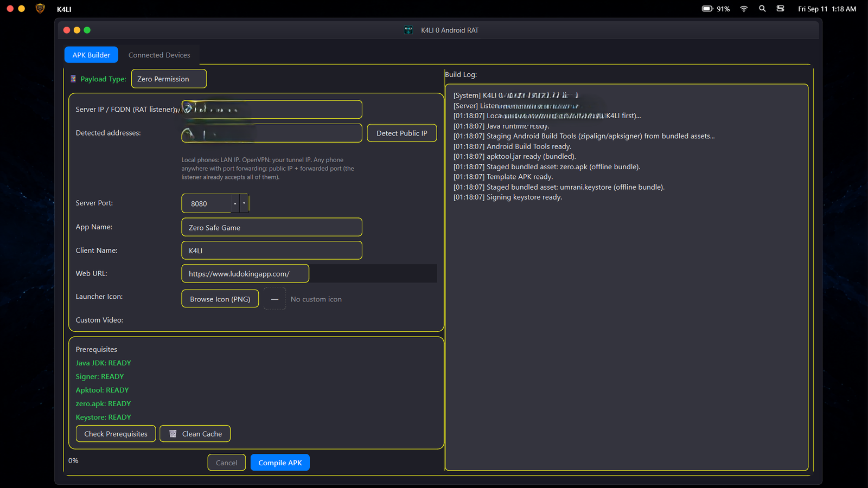Image resolution: width=868 pixels, height=488 pixels.
Task: Click the shield app icon in the menu bar
Action: [40, 9]
